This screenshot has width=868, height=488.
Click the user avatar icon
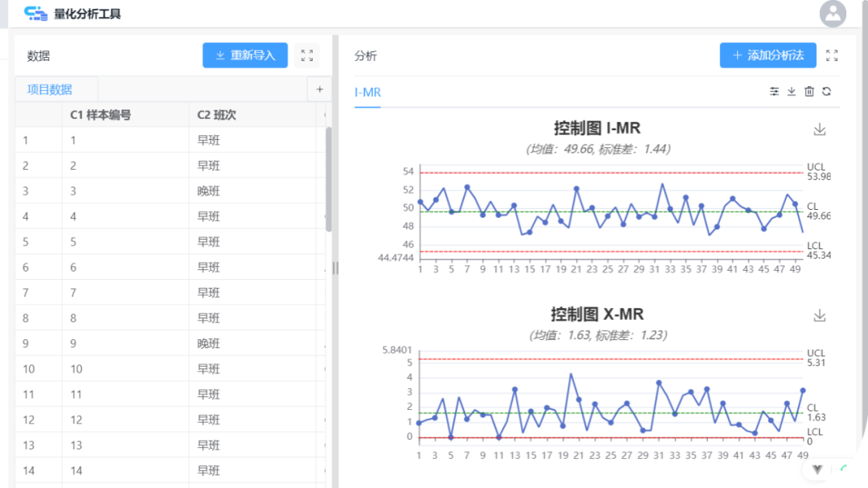tap(833, 14)
